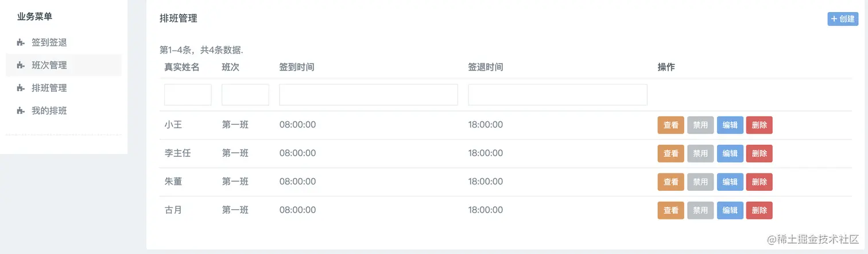
Task: Edit the 朱董 schedule
Action: click(x=730, y=182)
